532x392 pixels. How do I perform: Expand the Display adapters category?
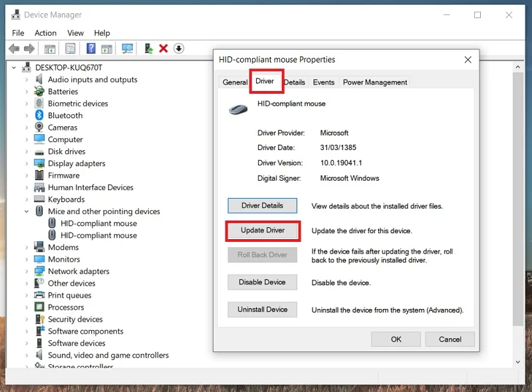coord(27,163)
